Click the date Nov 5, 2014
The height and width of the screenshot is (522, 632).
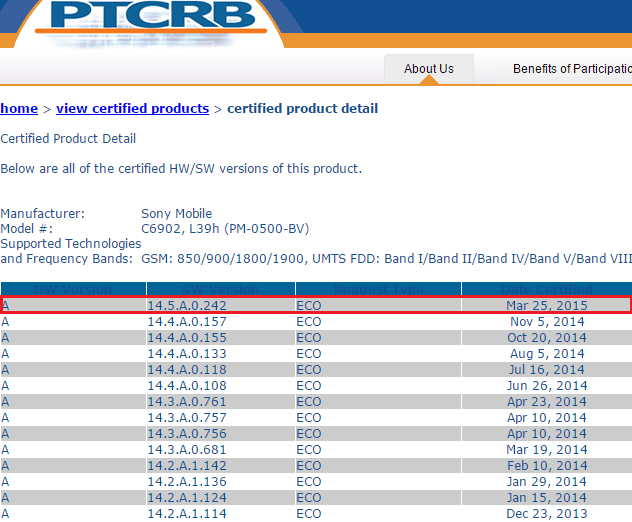point(547,322)
